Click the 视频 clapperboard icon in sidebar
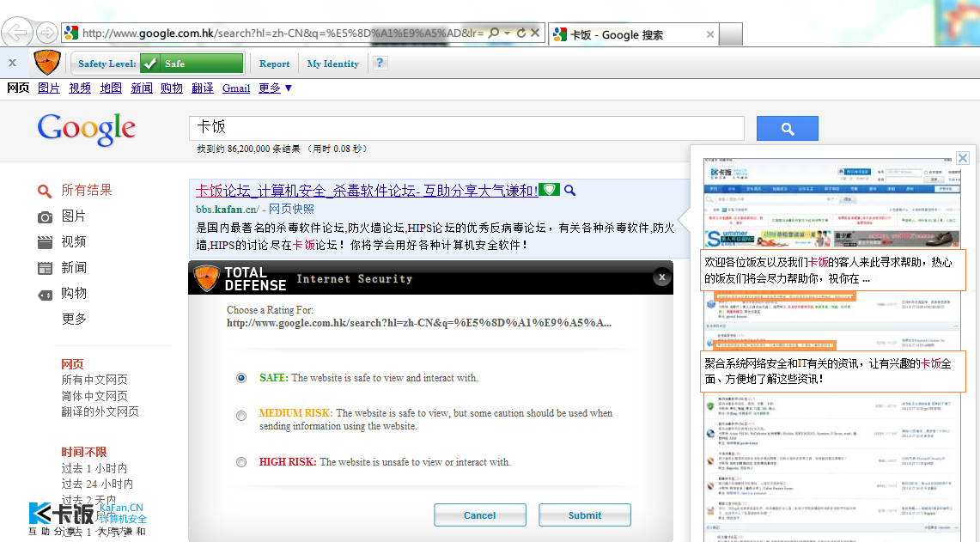Image resolution: width=980 pixels, height=542 pixels. [45, 242]
